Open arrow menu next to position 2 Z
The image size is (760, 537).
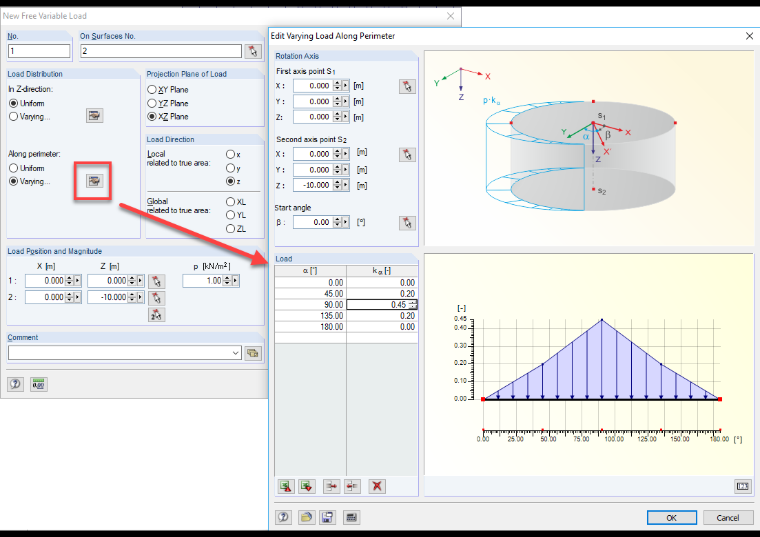[x=140, y=297]
